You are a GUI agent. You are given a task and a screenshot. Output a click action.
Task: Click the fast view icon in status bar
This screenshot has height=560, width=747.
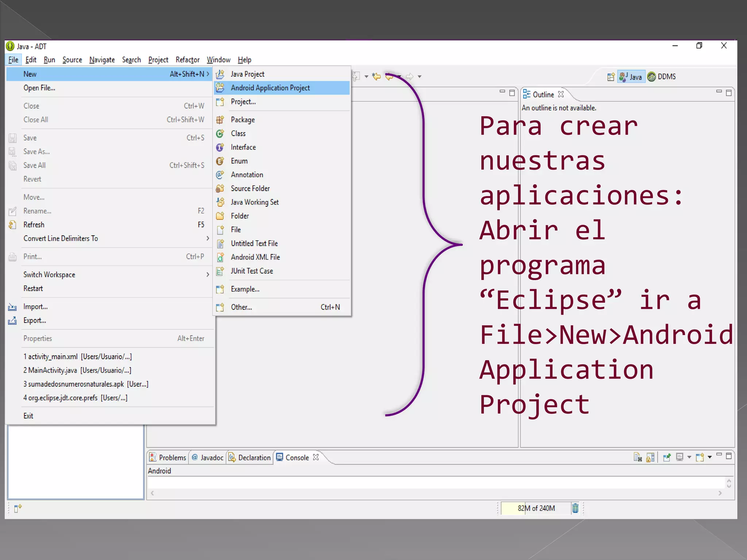pyautogui.click(x=18, y=508)
